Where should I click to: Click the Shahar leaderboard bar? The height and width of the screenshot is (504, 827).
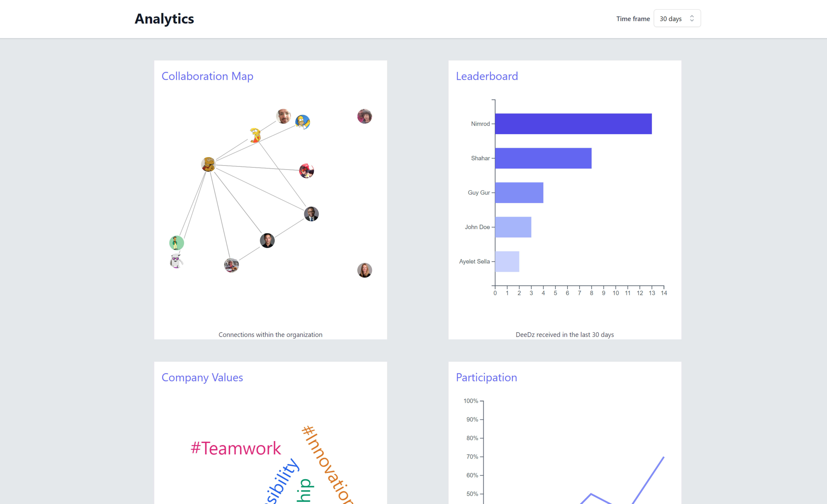click(x=543, y=158)
